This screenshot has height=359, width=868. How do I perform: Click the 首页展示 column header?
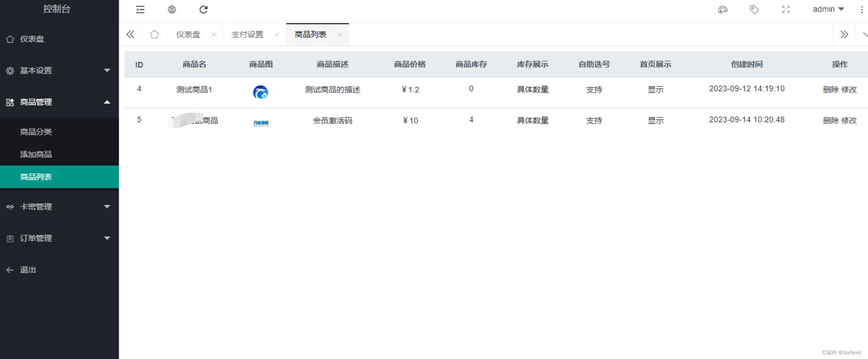tap(656, 64)
